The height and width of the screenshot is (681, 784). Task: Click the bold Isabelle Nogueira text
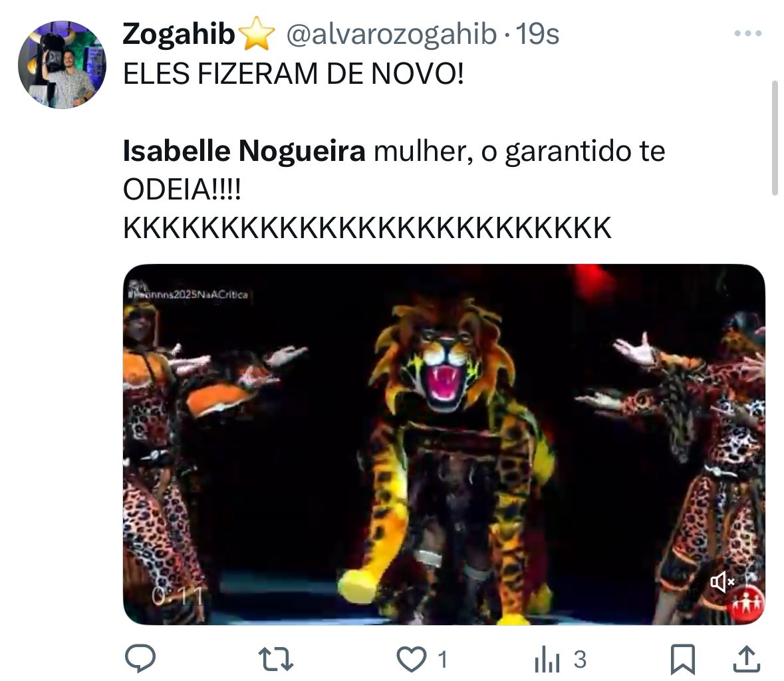pos(244,150)
